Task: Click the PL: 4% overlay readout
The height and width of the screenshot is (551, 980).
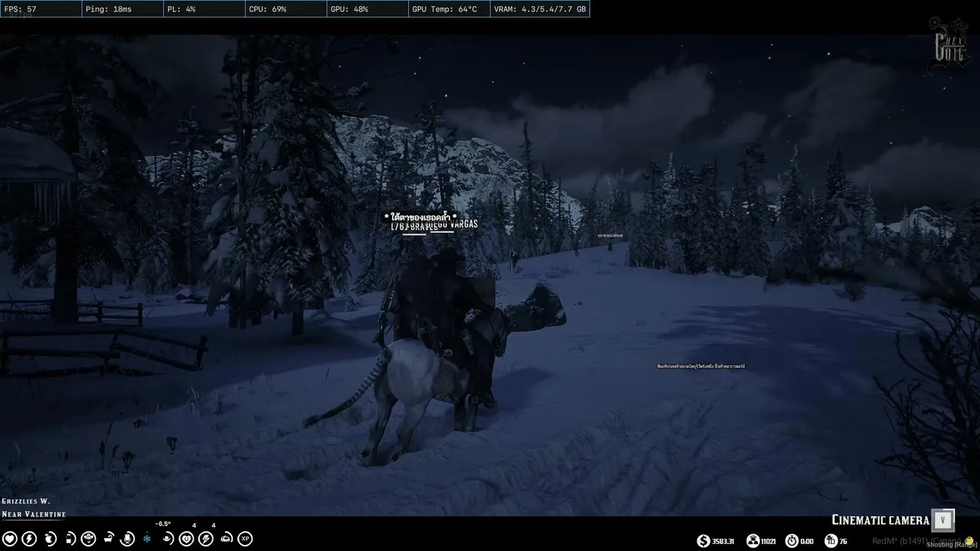Action: 204,9
